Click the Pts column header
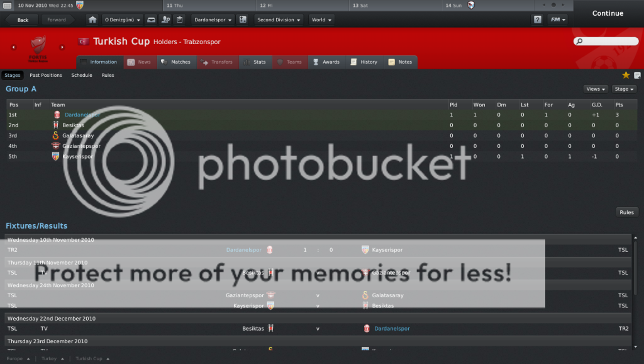Screen dimensions: 644x364 pos(619,105)
